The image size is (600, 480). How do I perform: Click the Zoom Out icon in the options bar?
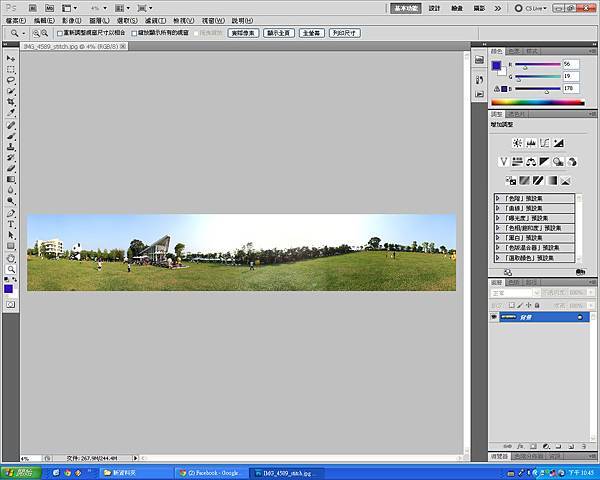point(44,33)
